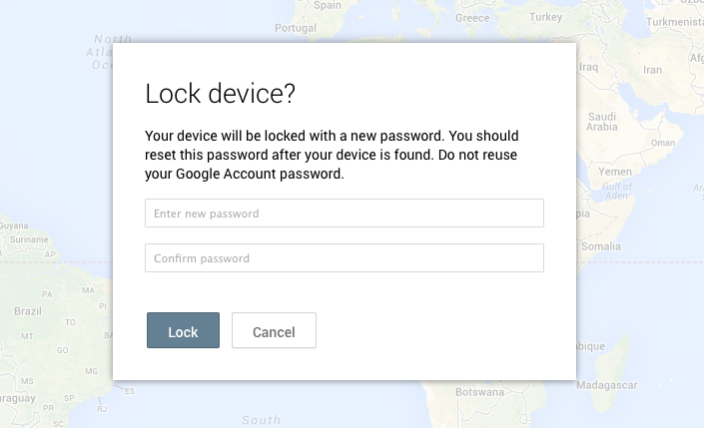Click the Oman map label
This screenshot has width=704, height=428.
pyautogui.click(x=663, y=142)
